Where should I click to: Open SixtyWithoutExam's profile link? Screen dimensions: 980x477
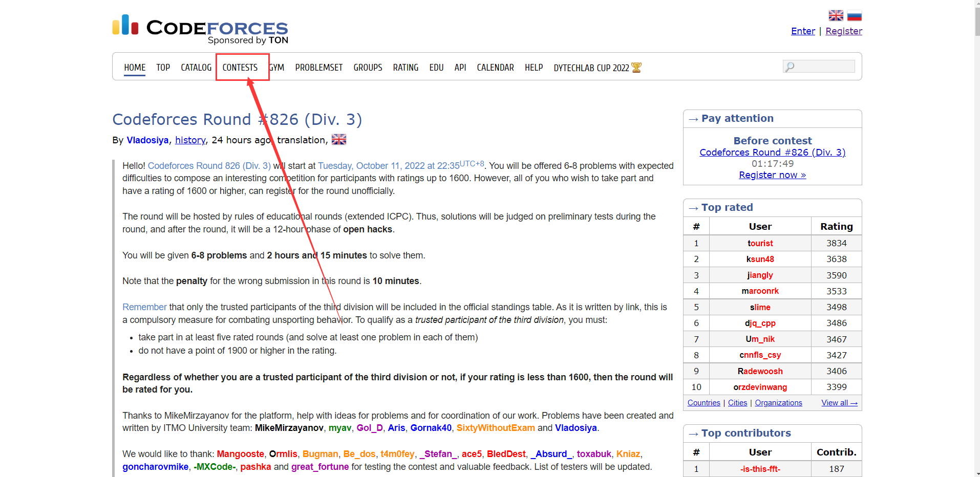pos(496,428)
